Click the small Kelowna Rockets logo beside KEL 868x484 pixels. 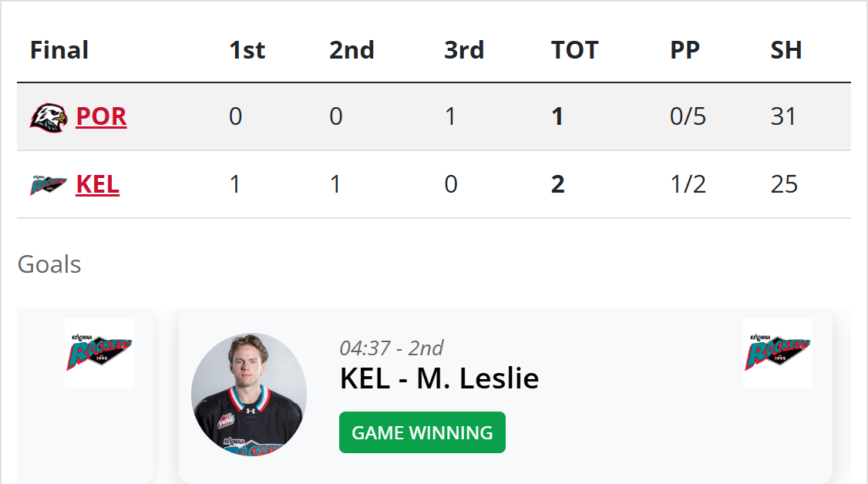tap(49, 185)
